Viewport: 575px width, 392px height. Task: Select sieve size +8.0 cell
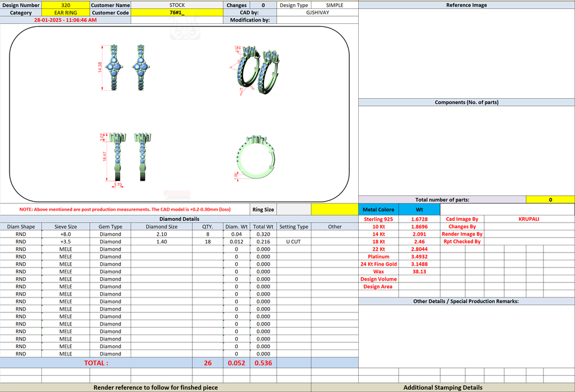66,234
